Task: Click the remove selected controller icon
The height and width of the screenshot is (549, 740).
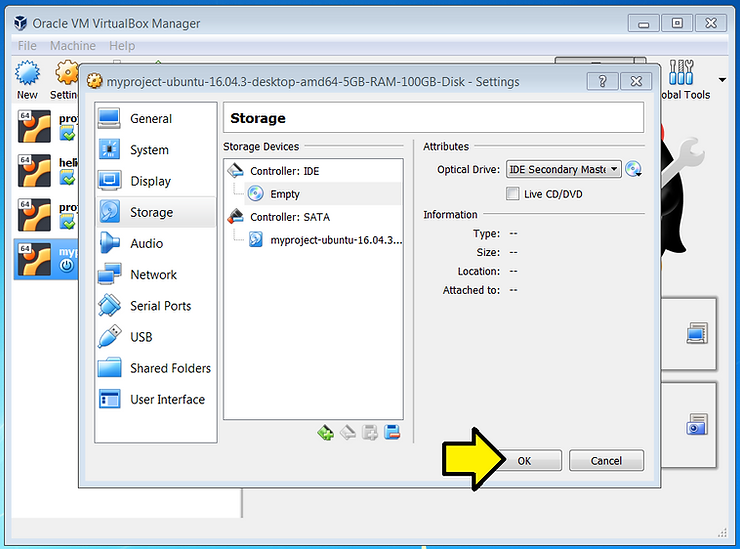Action: coord(348,432)
